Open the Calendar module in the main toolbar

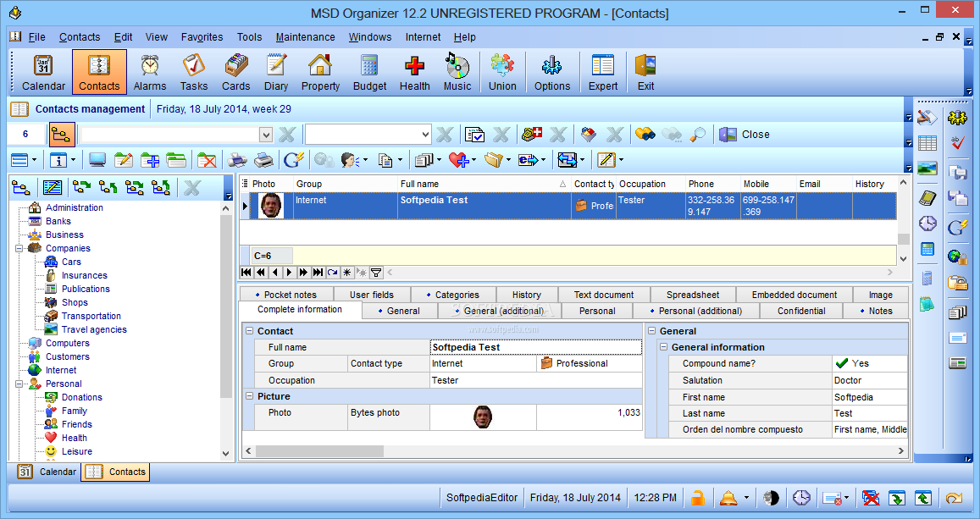tap(43, 73)
